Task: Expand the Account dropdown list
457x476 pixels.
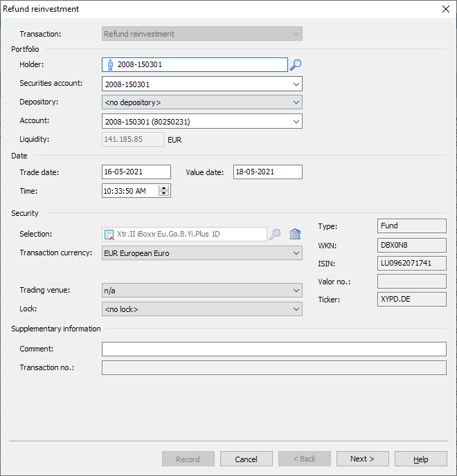Action: 296,122
